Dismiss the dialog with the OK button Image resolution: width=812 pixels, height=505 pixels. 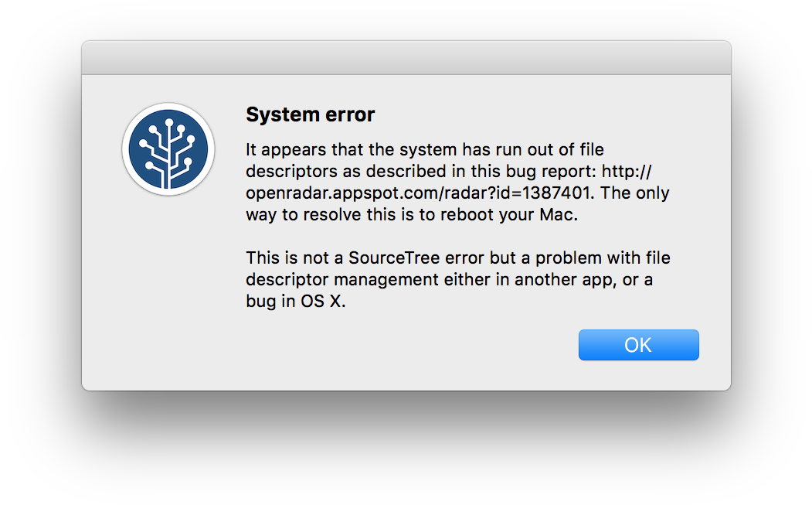[x=638, y=345]
